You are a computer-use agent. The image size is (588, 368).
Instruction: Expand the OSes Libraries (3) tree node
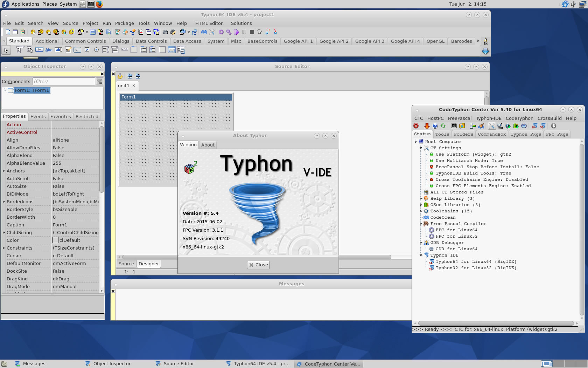[x=421, y=205]
